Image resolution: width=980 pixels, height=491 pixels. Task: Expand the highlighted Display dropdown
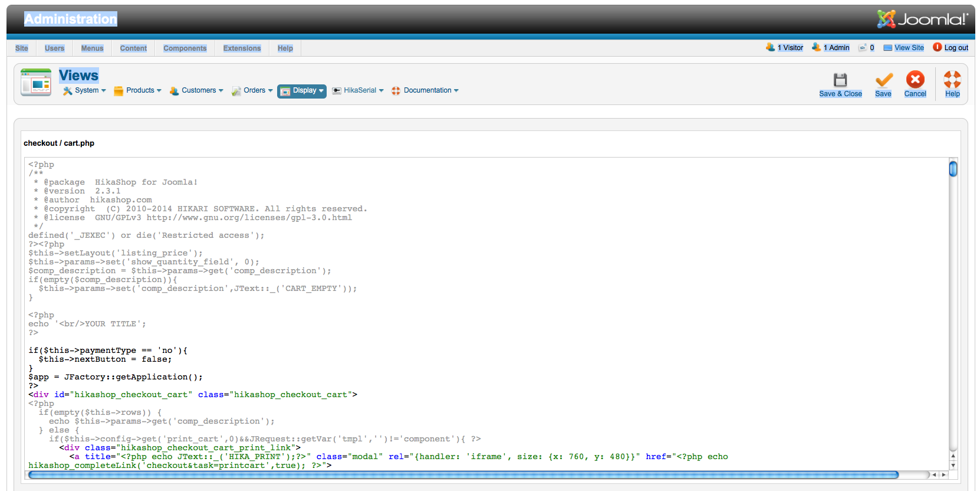[302, 90]
